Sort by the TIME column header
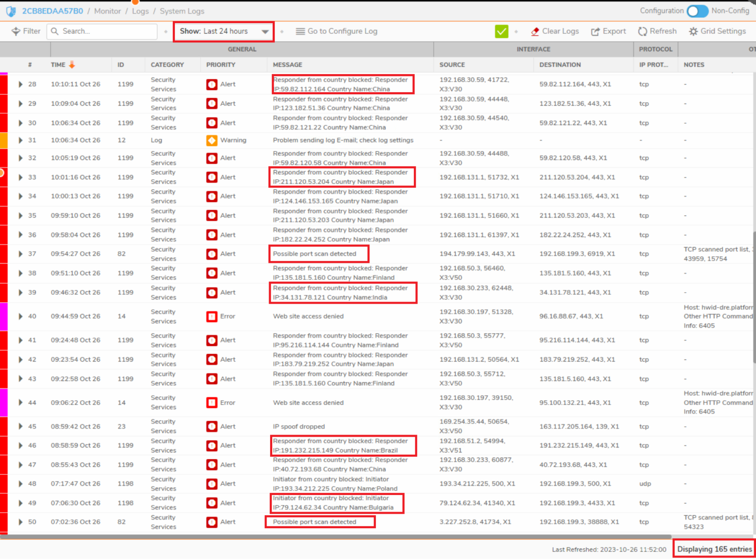Image resolution: width=756 pixels, height=559 pixels. click(x=58, y=65)
